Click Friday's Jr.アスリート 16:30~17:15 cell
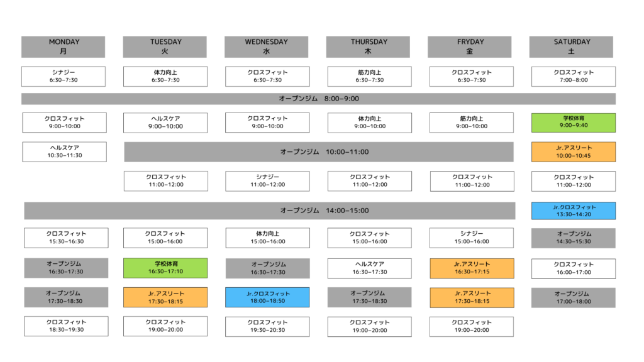Image resolution: width=644 pixels, height=362 pixels. [x=472, y=268]
